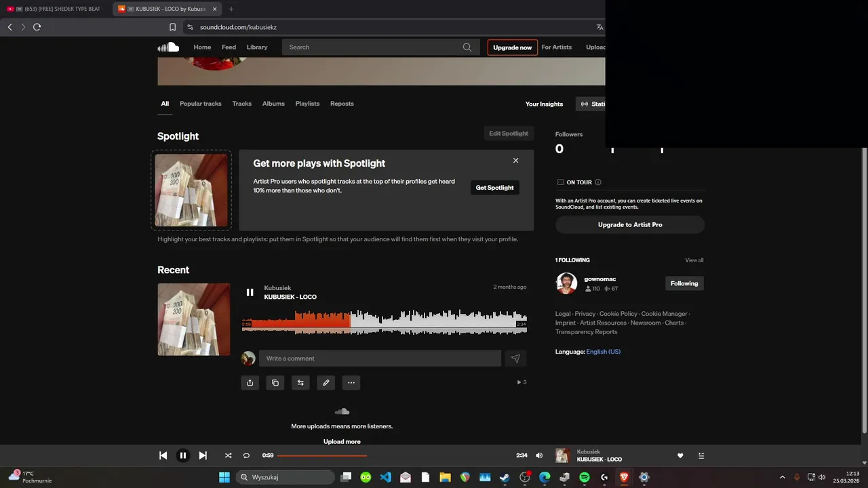The width and height of the screenshot is (868, 488).
Task: Toggle repeat in the bottom player
Action: [x=246, y=455]
